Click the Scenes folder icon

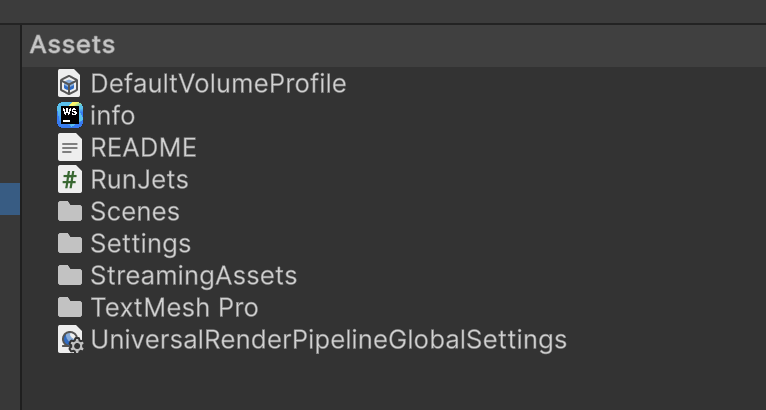(69, 212)
